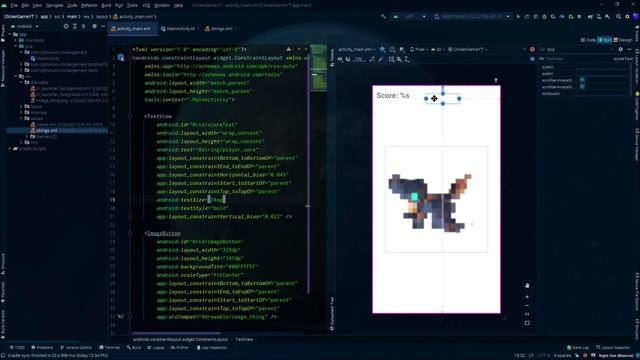Open the Search Everywhere magnifier icon
This screenshot has width=640, height=360.
(x=618, y=17)
